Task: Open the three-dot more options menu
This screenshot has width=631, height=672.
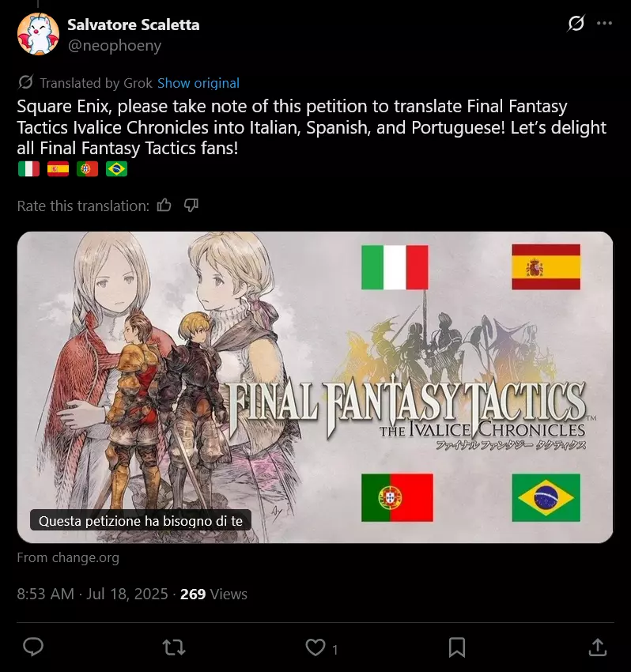Action: point(604,23)
